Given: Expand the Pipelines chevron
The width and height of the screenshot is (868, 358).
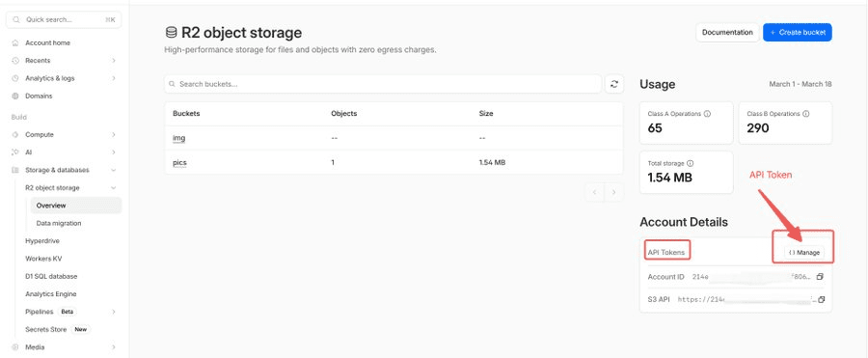Looking at the screenshot, I should [114, 312].
